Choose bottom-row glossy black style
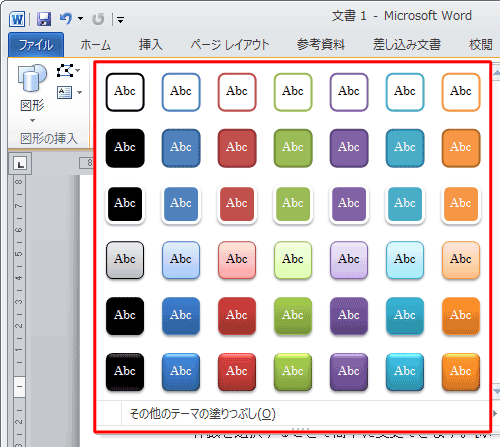The image size is (500, 447). 125,372
